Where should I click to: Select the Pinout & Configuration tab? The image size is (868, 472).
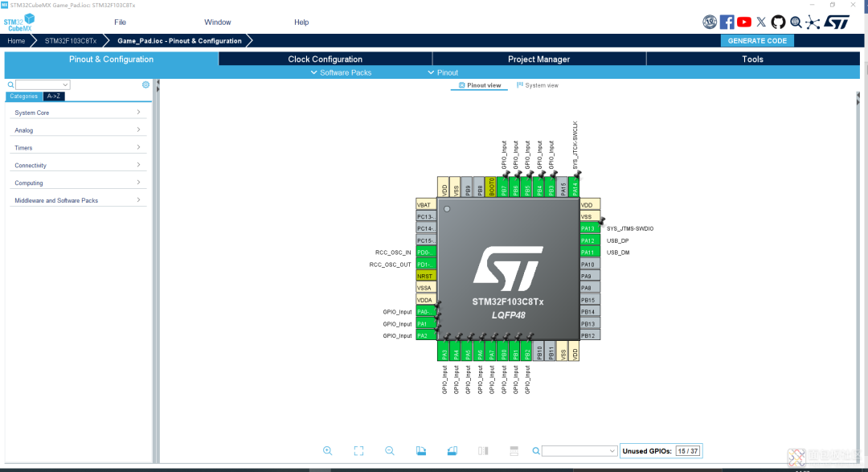[x=111, y=60]
